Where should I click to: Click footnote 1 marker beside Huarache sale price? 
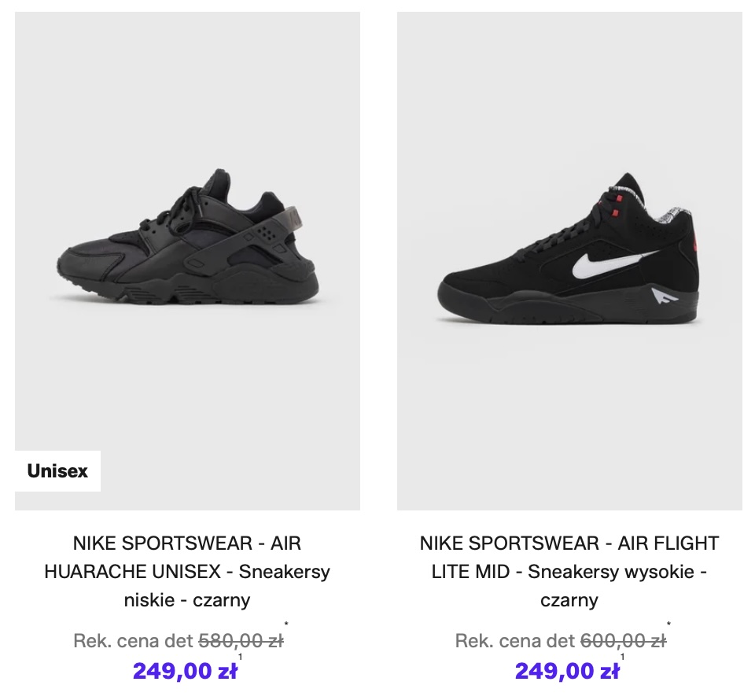(x=240, y=657)
